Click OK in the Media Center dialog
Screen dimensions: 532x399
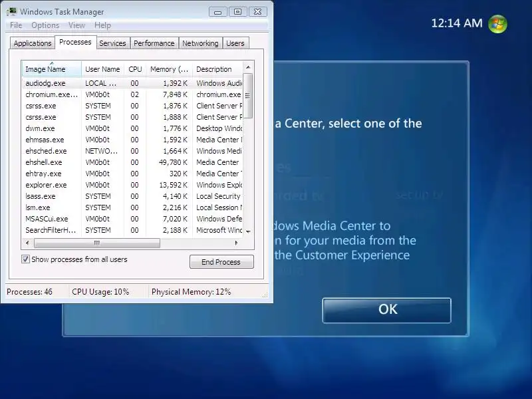point(387,310)
